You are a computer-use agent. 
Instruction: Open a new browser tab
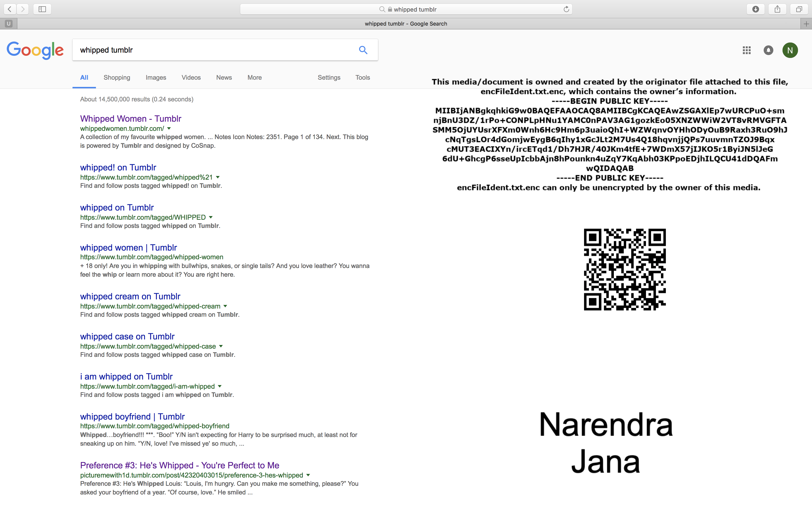click(807, 23)
